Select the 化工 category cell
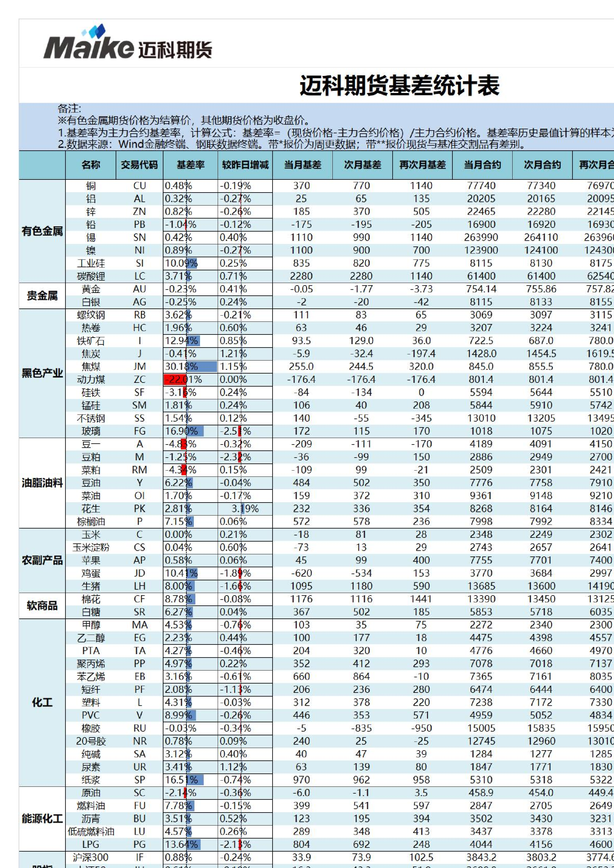Image resolution: width=614 pixels, height=868 pixels. pos(42,702)
